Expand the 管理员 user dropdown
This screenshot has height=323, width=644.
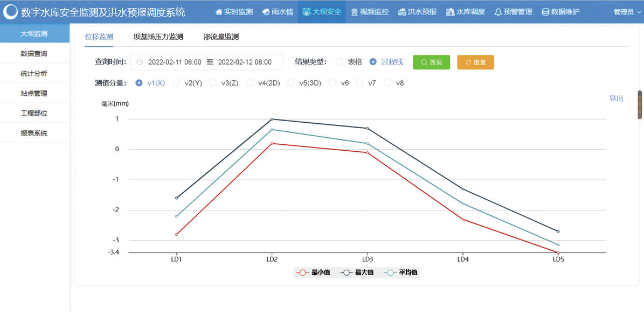tap(627, 12)
